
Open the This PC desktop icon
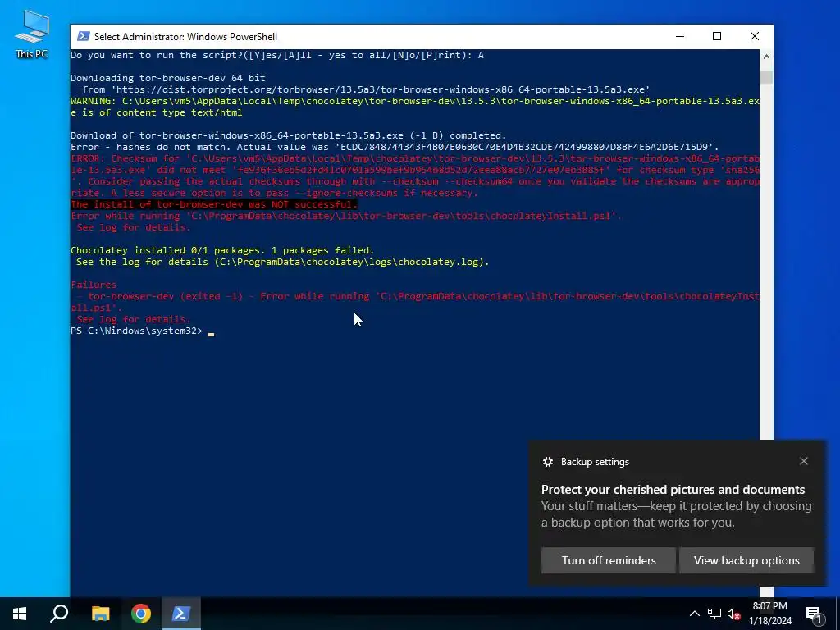pos(32,34)
